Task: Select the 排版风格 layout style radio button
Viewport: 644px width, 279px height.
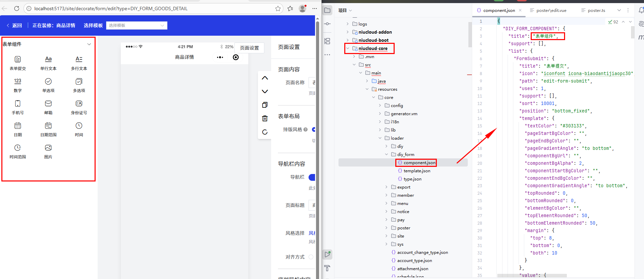Action: [x=313, y=129]
